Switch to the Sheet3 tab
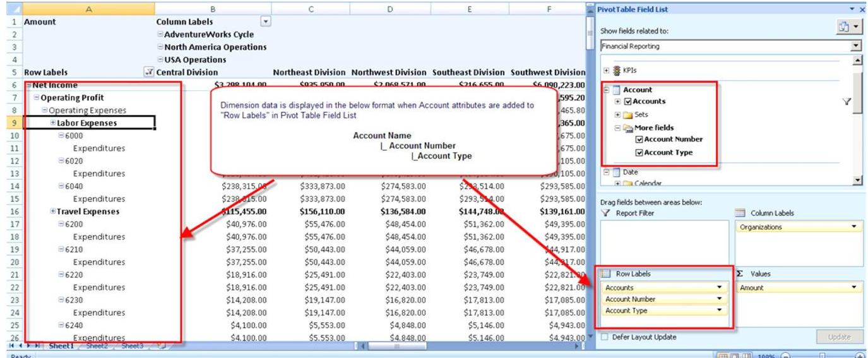Screen dimensions: 868x358 pos(133,346)
